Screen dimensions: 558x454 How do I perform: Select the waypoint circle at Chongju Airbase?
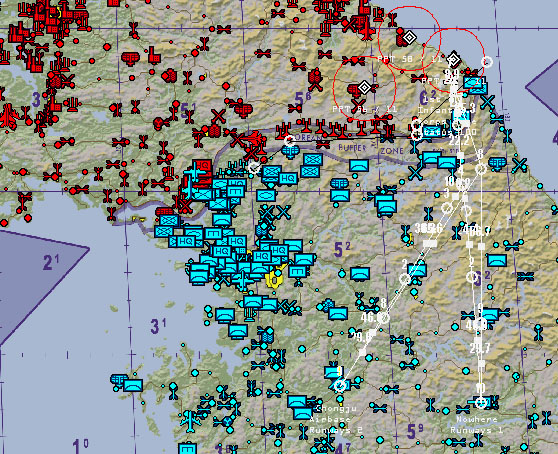[341, 386]
